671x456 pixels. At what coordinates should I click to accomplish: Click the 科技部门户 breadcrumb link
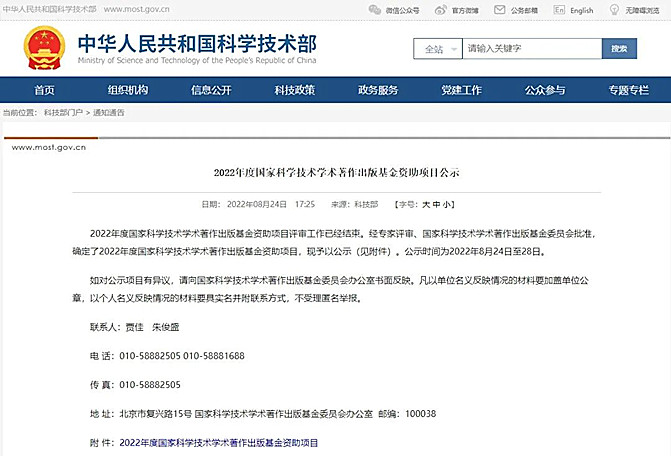[x=62, y=112]
